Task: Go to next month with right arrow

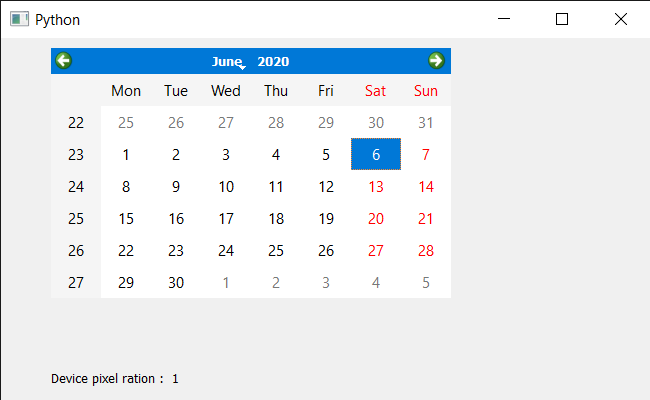Action: click(436, 61)
